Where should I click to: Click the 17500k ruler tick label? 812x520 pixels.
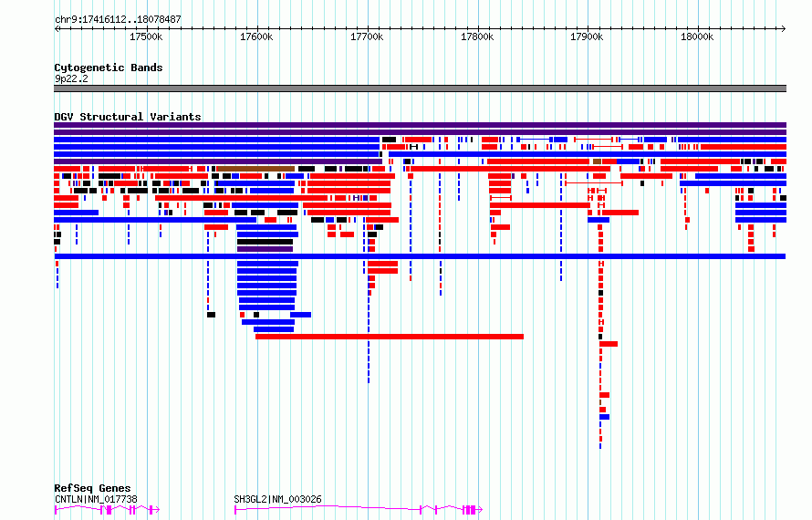pyautogui.click(x=146, y=36)
